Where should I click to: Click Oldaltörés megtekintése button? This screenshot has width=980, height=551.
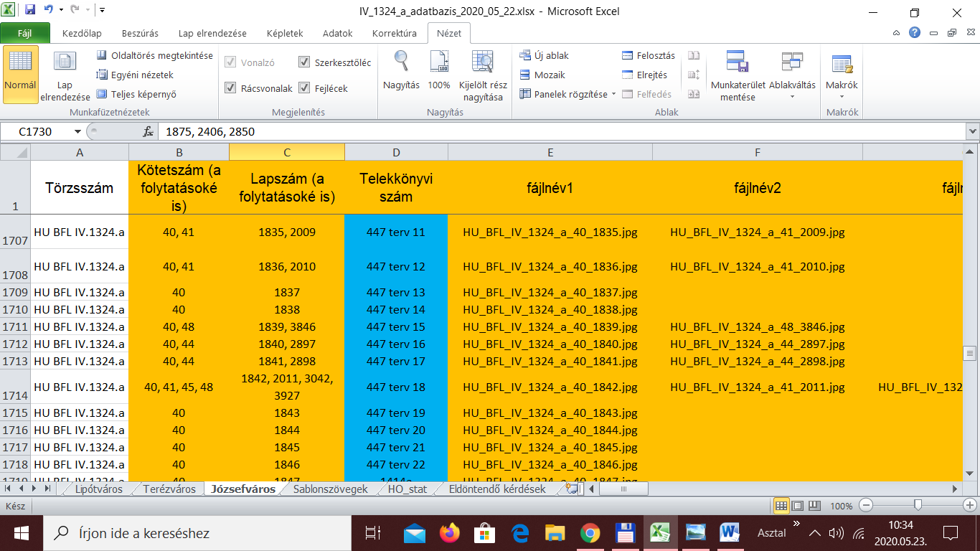tap(154, 55)
